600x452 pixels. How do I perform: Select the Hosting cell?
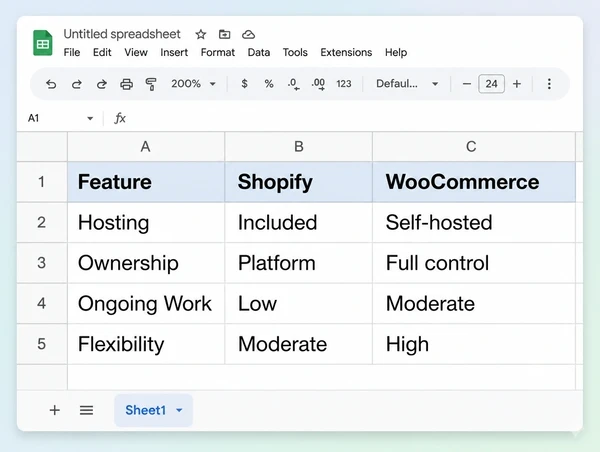pyautogui.click(x=146, y=222)
